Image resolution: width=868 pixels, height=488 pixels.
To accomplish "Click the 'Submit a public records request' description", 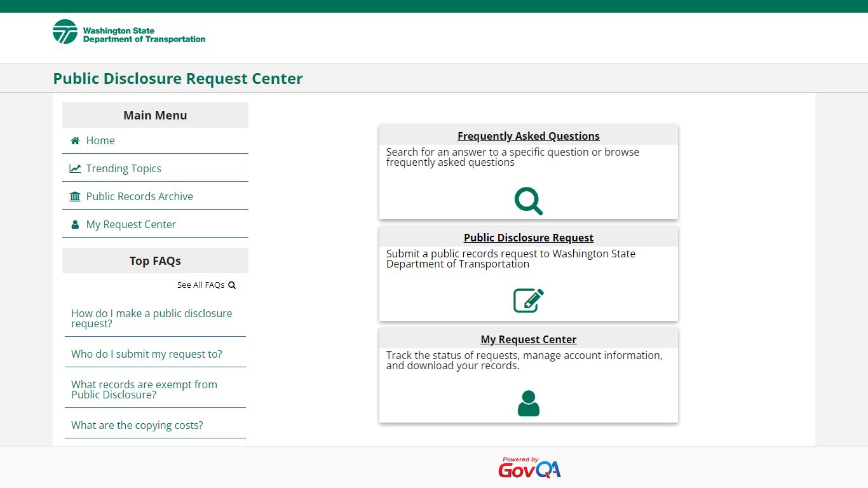I will click(511, 259).
